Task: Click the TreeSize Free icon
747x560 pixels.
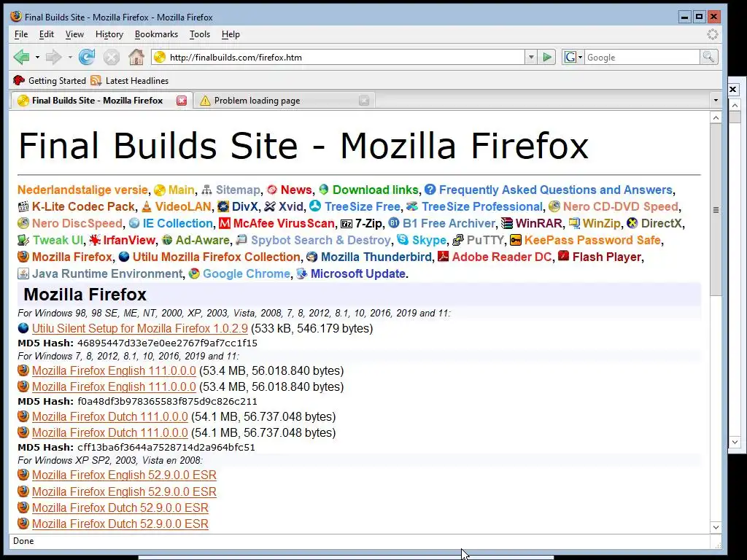Action: tap(315, 206)
